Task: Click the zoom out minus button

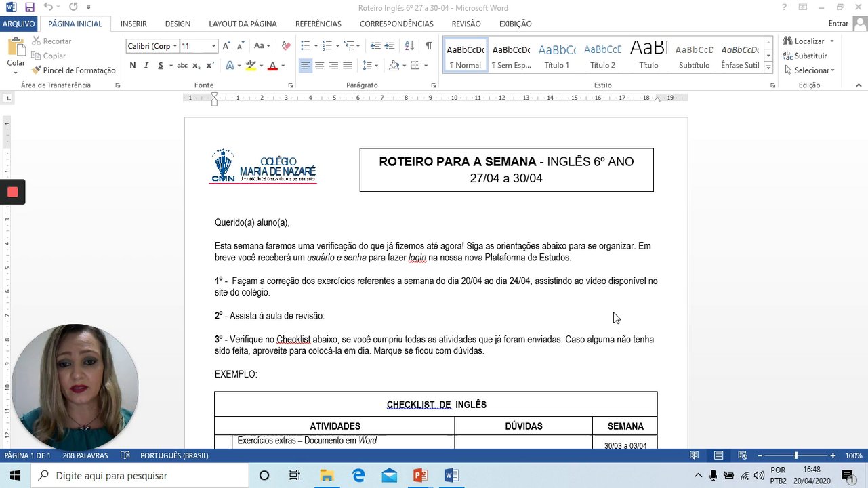Action: pos(760,455)
